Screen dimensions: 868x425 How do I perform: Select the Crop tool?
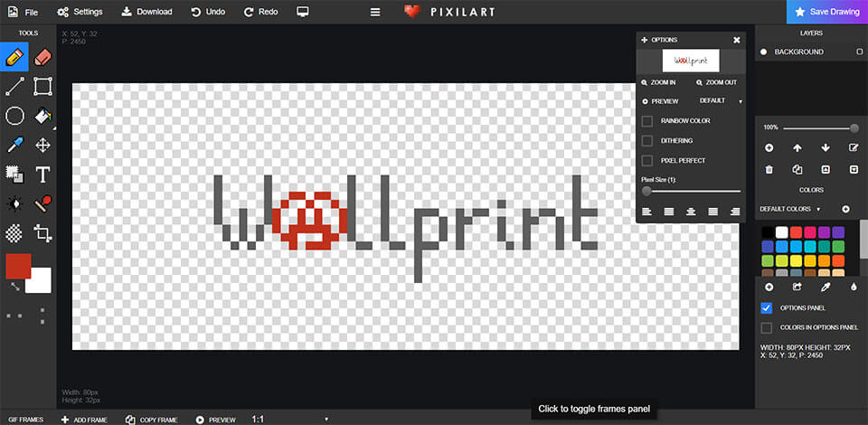point(42,233)
